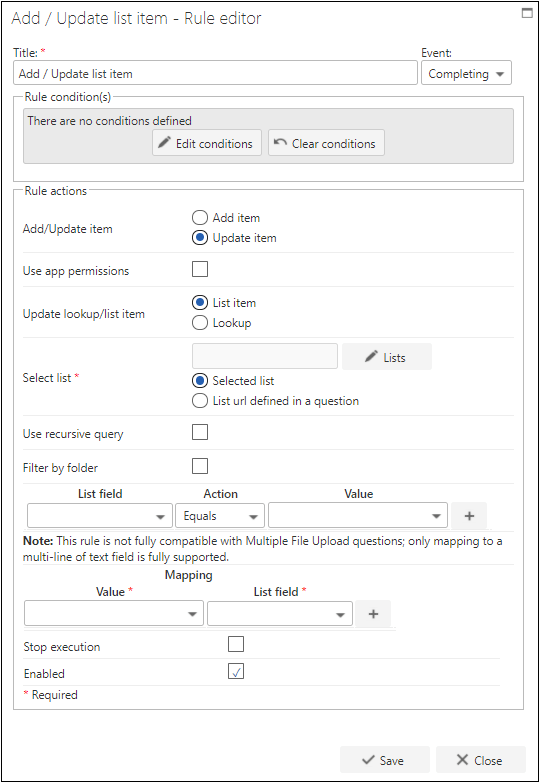
Task: Click 'There are no conditions defined' text
Action: 109,121
